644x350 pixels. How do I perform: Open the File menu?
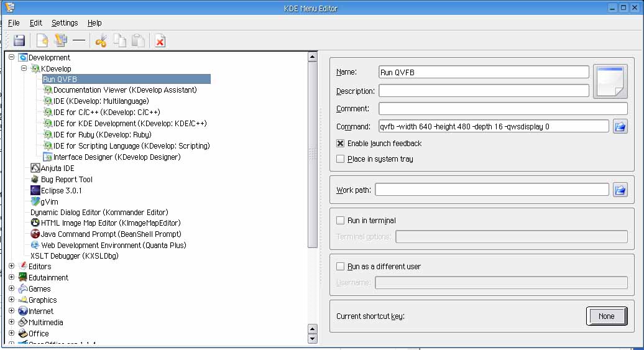click(14, 23)
